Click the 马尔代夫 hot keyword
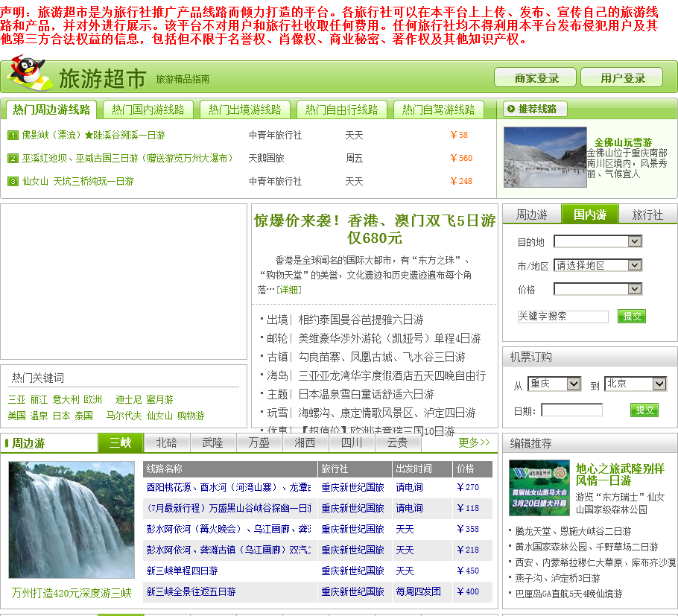678x616 pixels. point(124,416)
